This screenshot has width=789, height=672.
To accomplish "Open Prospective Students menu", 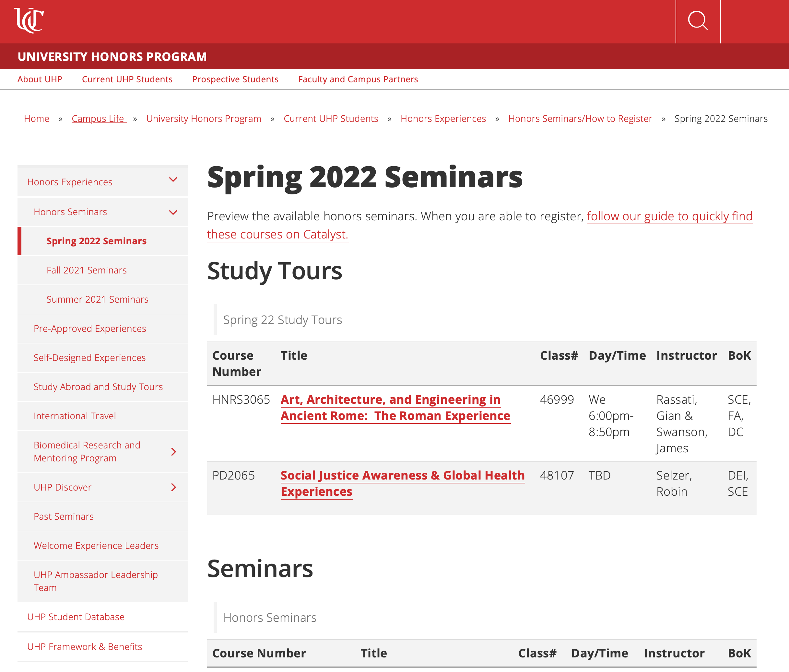I will pyautogui.click(x=235, y=79).
